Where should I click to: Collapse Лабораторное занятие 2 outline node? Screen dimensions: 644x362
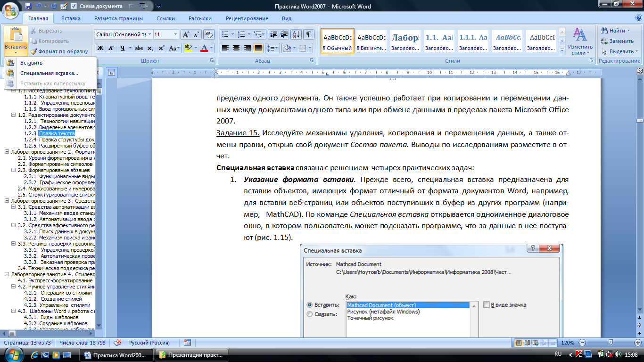pyautogui.click(x=7, y=152)
